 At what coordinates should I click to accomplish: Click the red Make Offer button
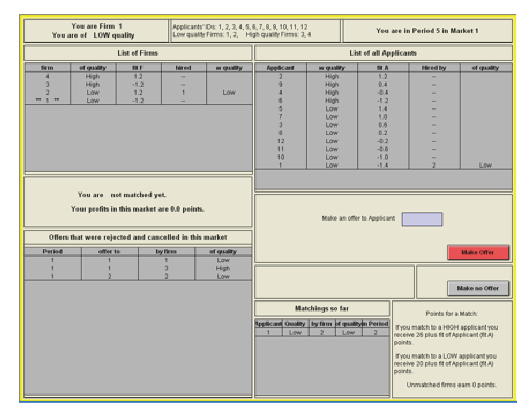point(478,252)
